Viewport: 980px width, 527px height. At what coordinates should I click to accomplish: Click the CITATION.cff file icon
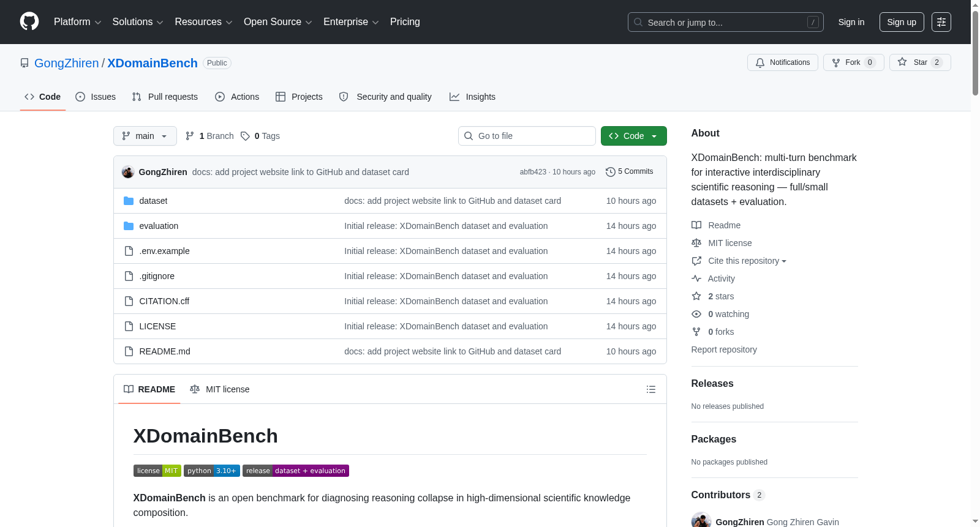[129, 301]
